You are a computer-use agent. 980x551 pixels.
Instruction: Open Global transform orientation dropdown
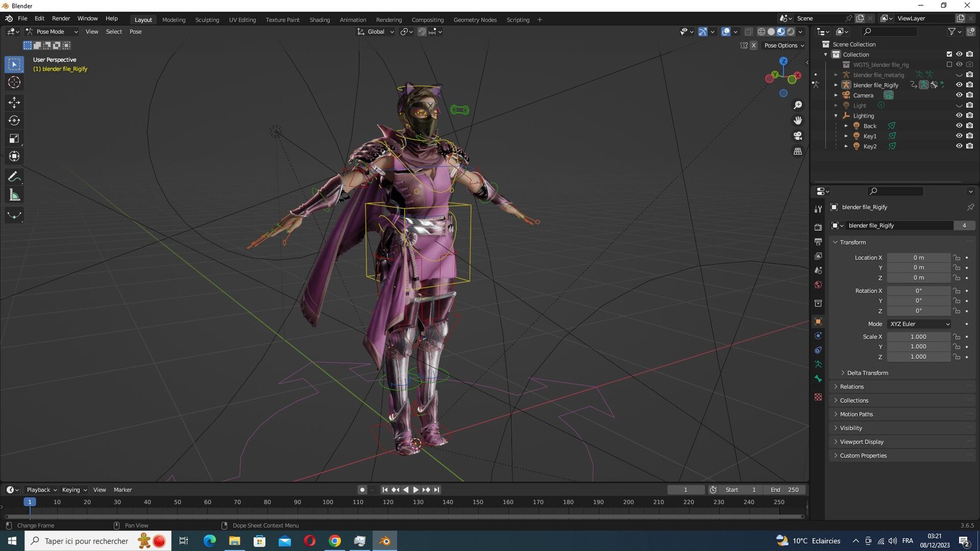click(x=375, y=32)
